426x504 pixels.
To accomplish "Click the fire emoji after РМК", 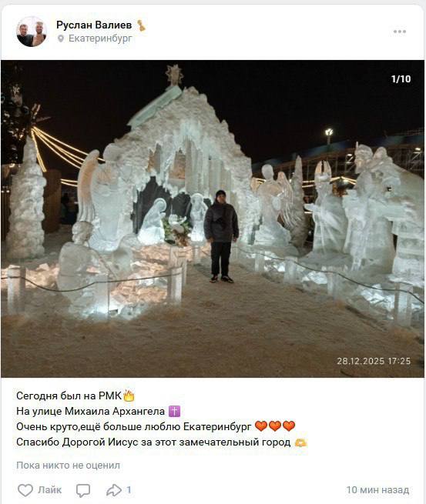I will pyautogui.click(x=129, y=396).
